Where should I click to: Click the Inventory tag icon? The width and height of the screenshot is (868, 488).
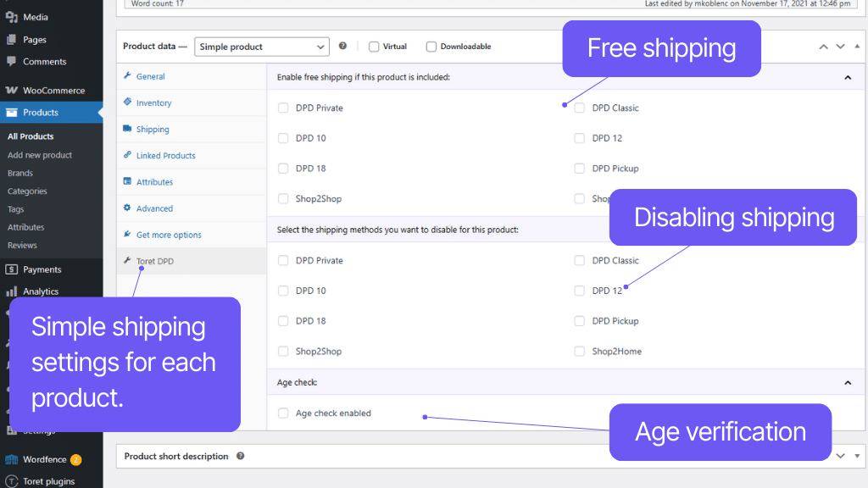tap(127, 103)
